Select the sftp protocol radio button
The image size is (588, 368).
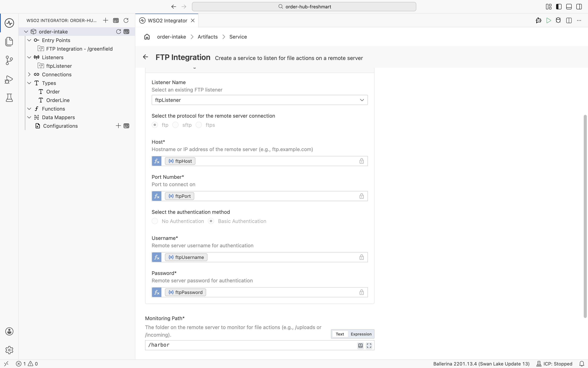click(175, 125)
